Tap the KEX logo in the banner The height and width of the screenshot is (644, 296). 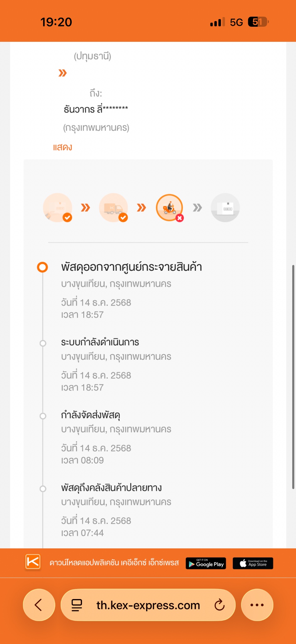33,562
